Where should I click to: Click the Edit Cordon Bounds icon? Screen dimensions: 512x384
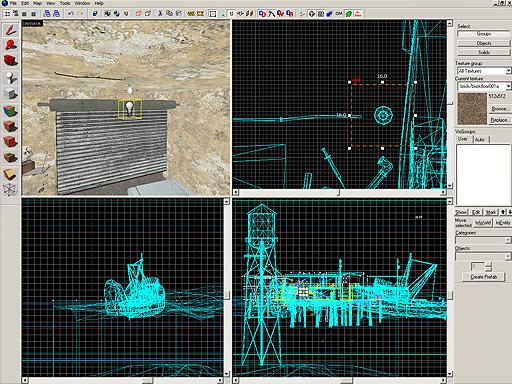[x=200, y=14]
